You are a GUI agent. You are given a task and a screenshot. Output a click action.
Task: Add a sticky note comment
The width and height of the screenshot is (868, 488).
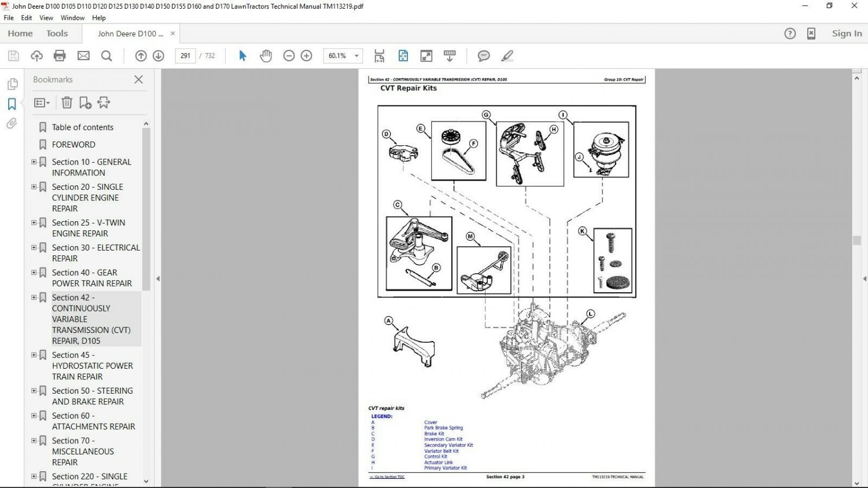click(x=484, y=56)
